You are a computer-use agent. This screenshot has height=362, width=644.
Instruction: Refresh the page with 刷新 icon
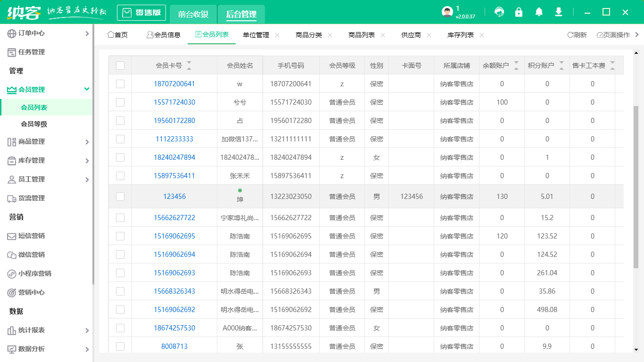click(576, 34)
